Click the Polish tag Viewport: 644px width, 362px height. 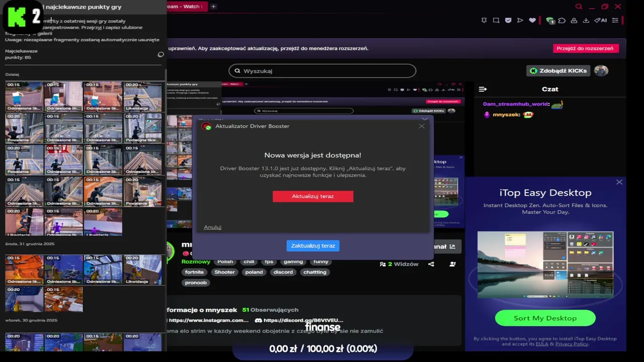(x=225, y=261)
